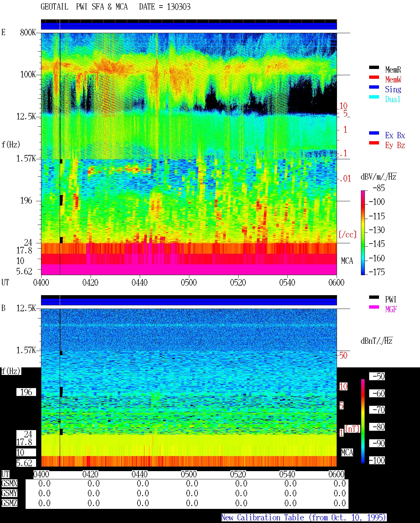Click the B panel's f(Hz) axis label

(x=11, y=371)
